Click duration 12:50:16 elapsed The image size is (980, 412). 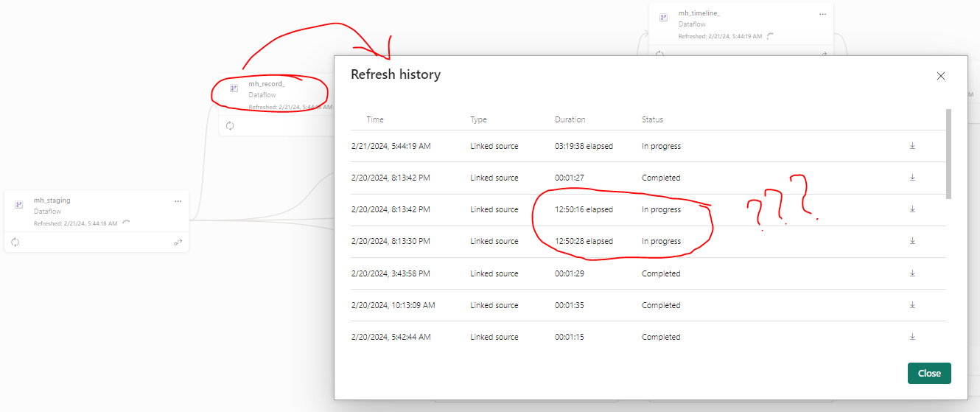pyautogui.click(x=584, y=209)
